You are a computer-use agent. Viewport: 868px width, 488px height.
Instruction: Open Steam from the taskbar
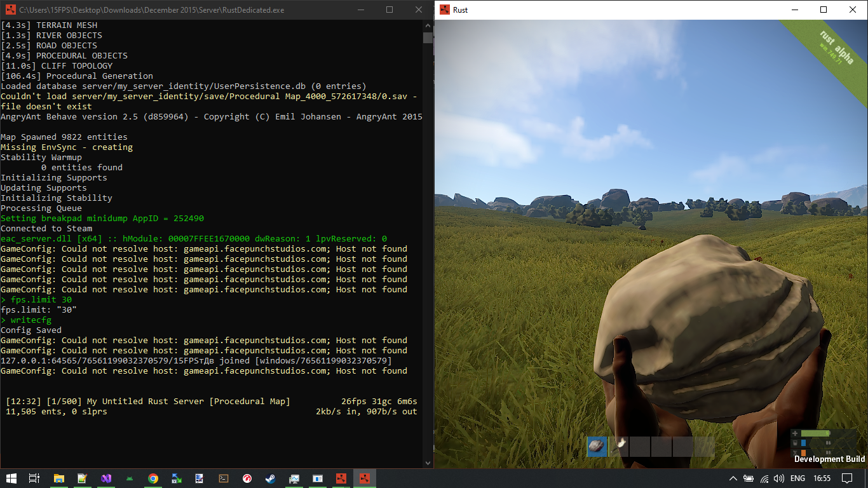(271, 478)
